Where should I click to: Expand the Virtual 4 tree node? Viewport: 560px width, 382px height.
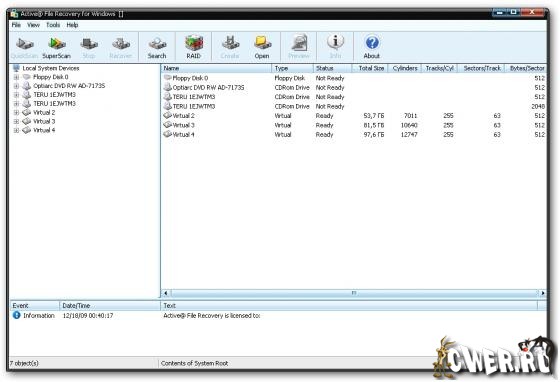tap(16, 131)
